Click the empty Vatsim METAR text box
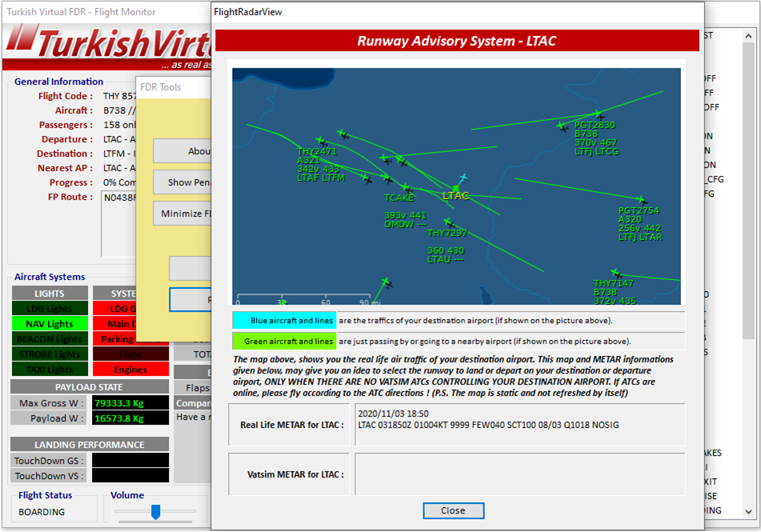The width and height of the screenshot is (761, 532). 520,474
